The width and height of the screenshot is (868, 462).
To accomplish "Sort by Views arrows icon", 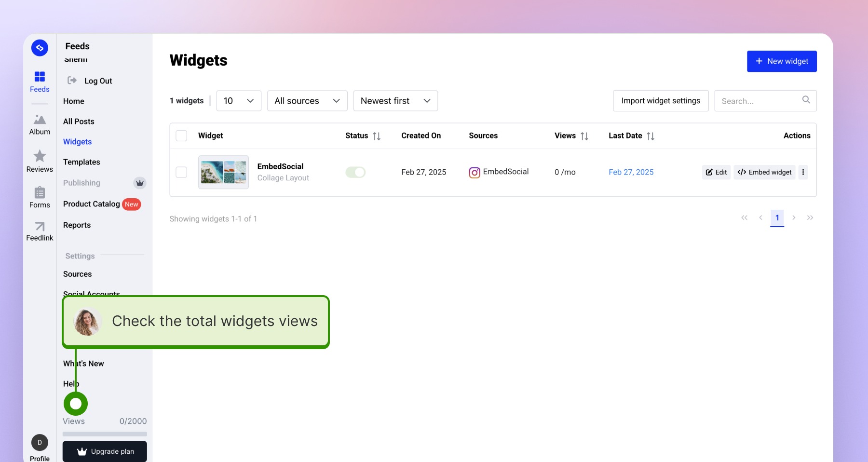I will click(584, 136).
